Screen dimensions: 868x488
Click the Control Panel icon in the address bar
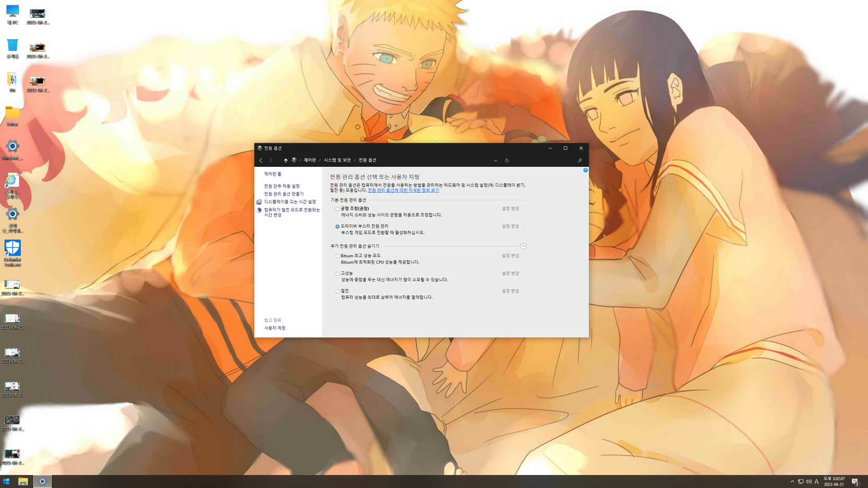[x=294, y=160]
